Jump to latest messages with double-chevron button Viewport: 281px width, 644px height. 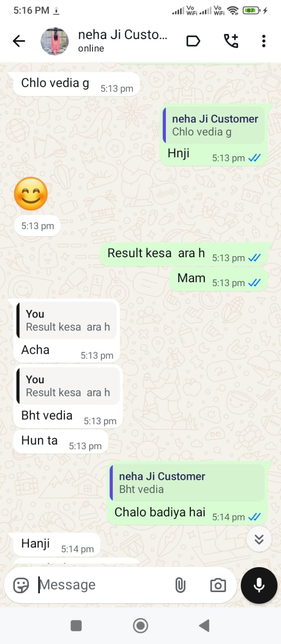pos(259,539)
